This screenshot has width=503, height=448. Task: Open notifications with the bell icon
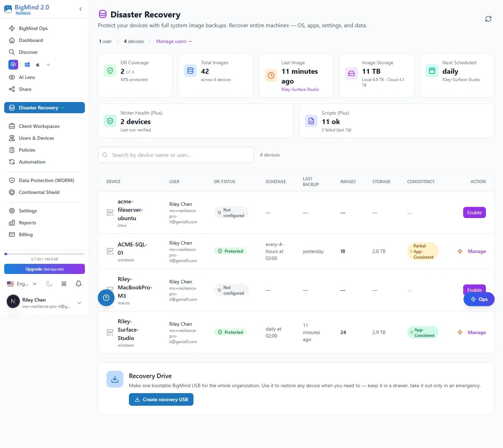point(79,284)
